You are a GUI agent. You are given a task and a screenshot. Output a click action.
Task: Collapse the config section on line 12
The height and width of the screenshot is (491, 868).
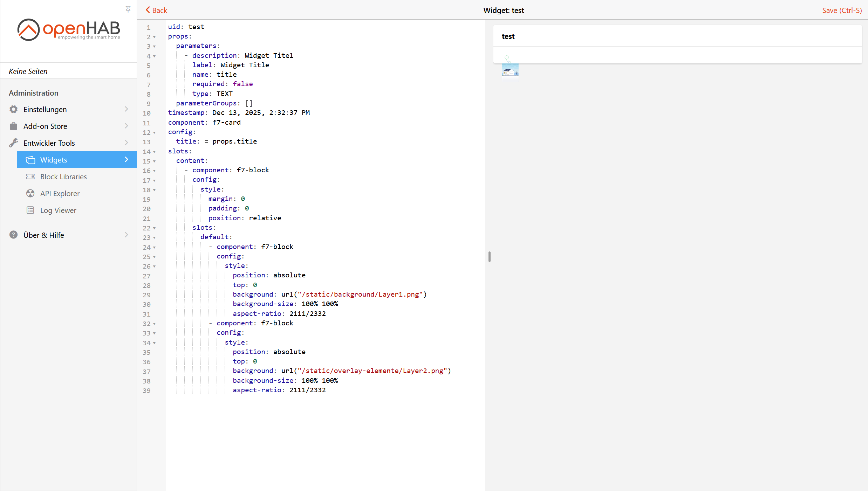click(154, 133)
